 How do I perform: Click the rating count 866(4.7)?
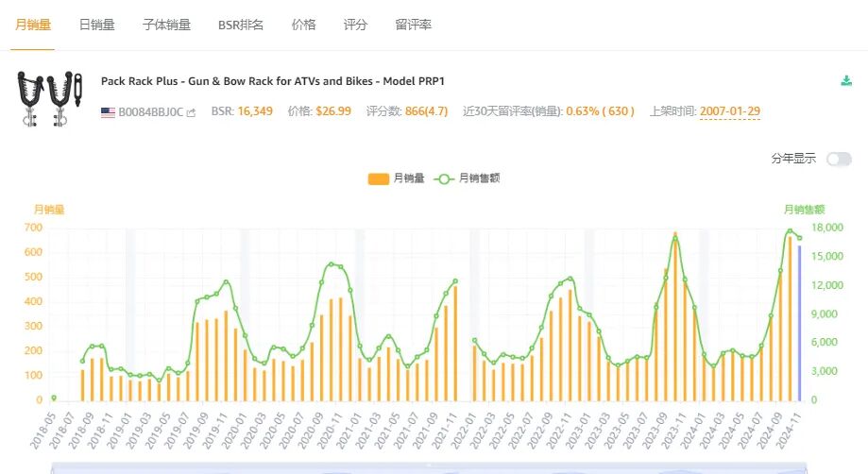click(x=426, y=111)
